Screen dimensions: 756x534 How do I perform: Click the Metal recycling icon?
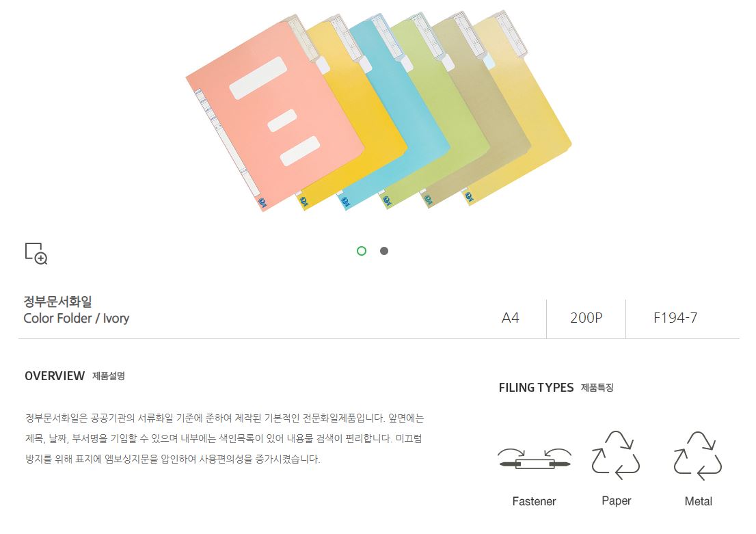click(x=698, y=455)
